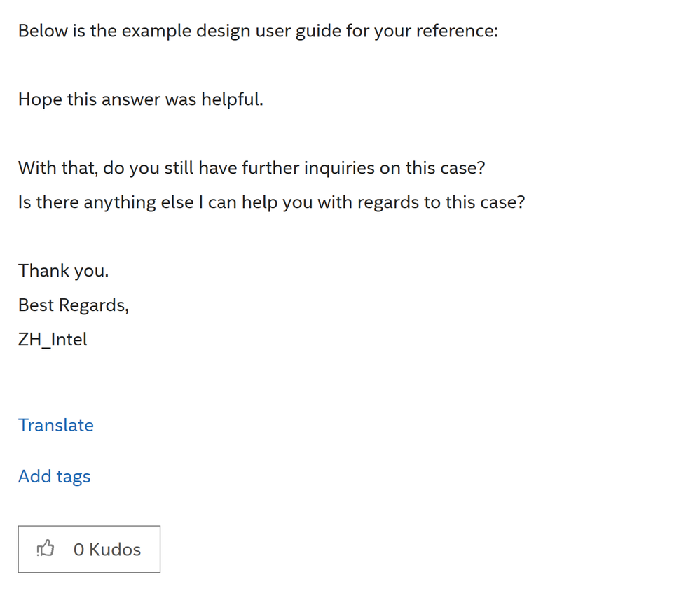Click the "0" kudos count number
The height and width of the screenshot is (591, 700).
coord(78,550)
